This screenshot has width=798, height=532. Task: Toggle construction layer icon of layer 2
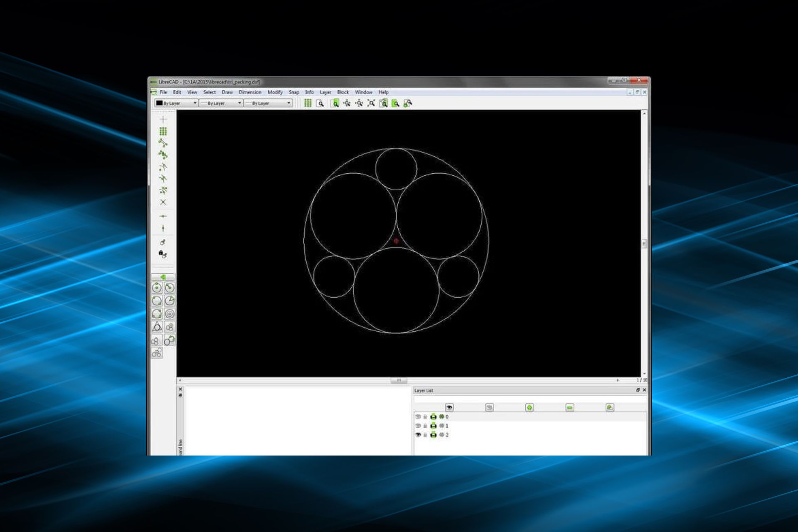[441, 435]
